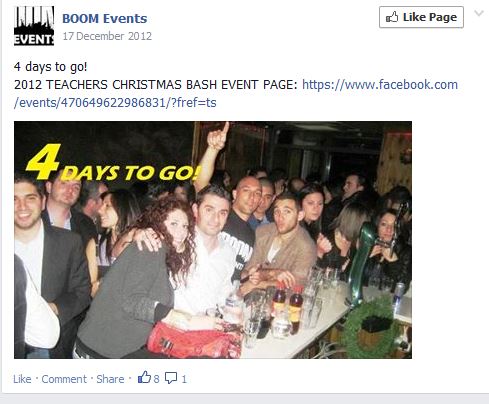Click the thumbs-up likes count icon

coord(144,377)
